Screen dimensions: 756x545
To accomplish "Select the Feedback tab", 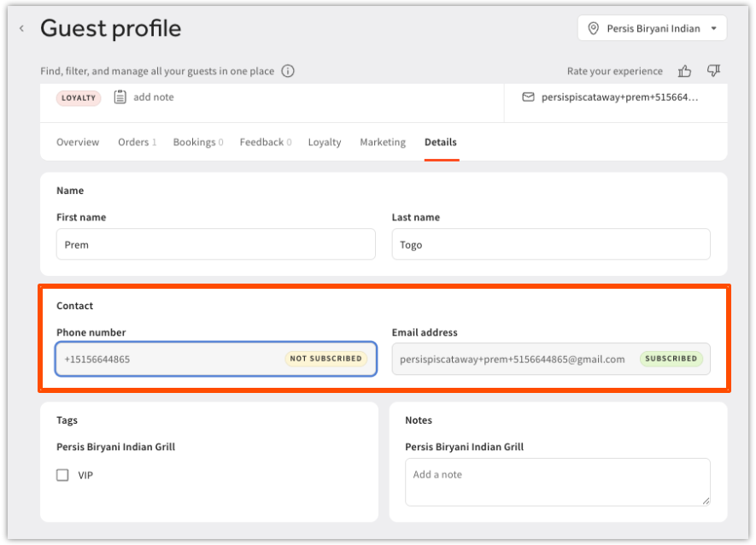I will [265, 143].
